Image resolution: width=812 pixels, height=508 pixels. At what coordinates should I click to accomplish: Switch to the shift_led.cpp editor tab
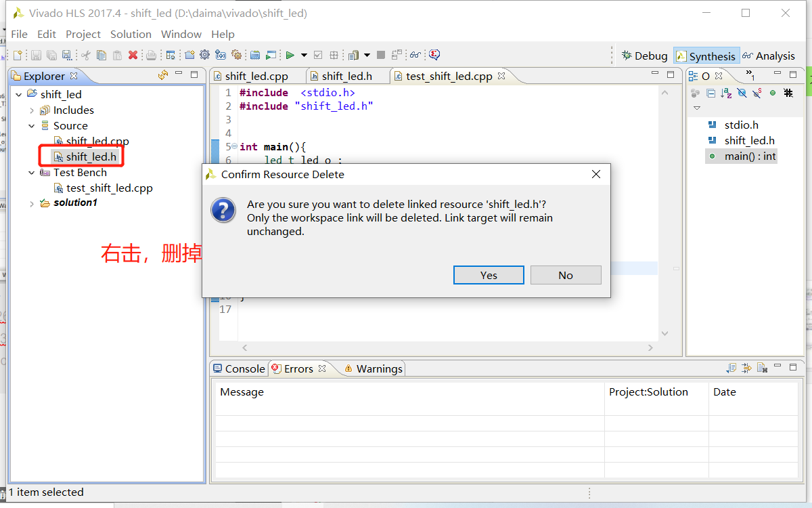256,76
